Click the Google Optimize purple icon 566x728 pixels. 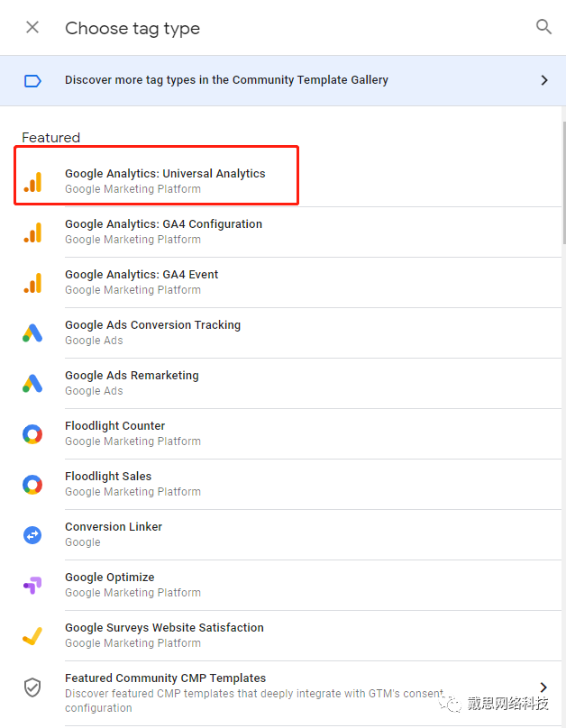32,586
